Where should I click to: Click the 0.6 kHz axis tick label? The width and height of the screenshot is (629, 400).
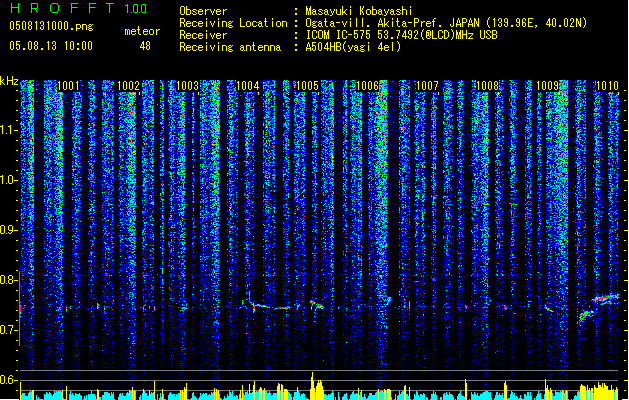pos(8,380)
